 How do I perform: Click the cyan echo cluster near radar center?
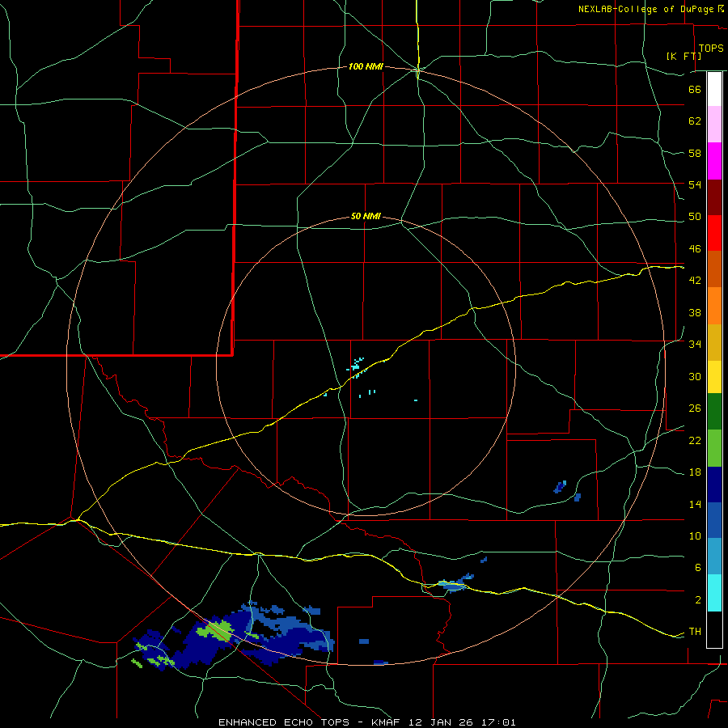click(x=356, y=366)
